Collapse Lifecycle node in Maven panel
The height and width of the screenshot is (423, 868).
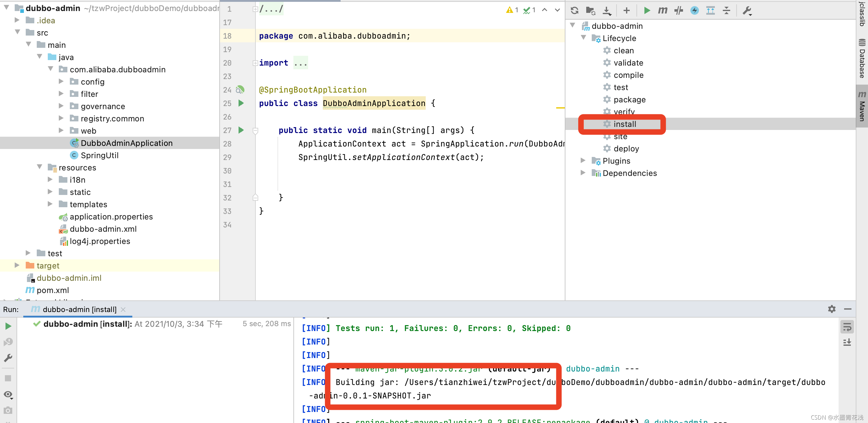pos(583,38)
